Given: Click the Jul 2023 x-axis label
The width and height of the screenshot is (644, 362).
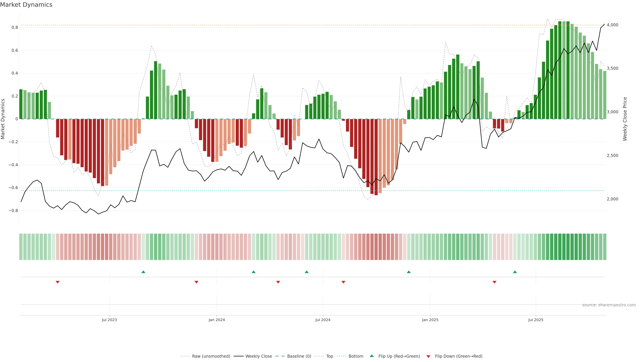Looking at the screenshot, I should [x=109, y=320].
